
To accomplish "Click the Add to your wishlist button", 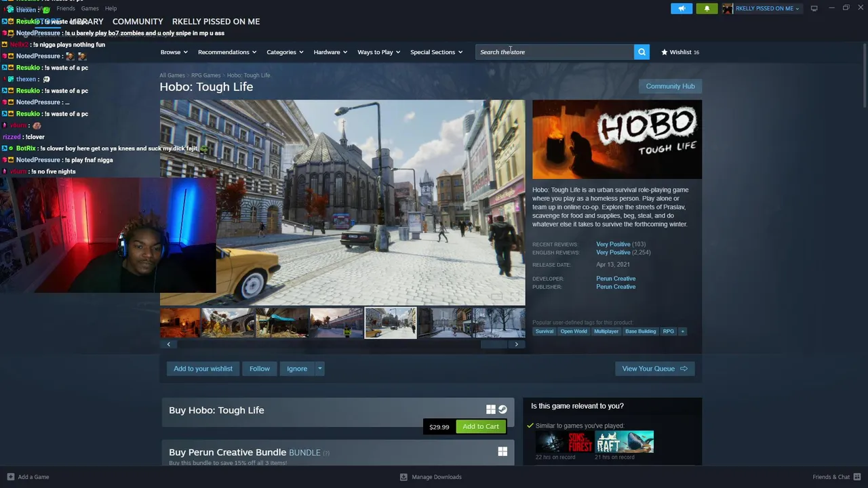I will (x=203, y=369).
